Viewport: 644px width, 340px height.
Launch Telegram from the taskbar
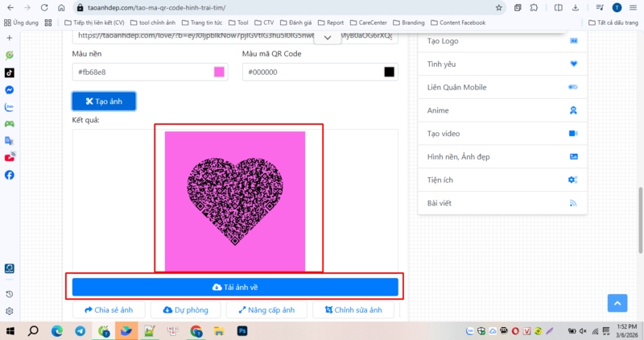pyautogui.click(x=80, y=331)
